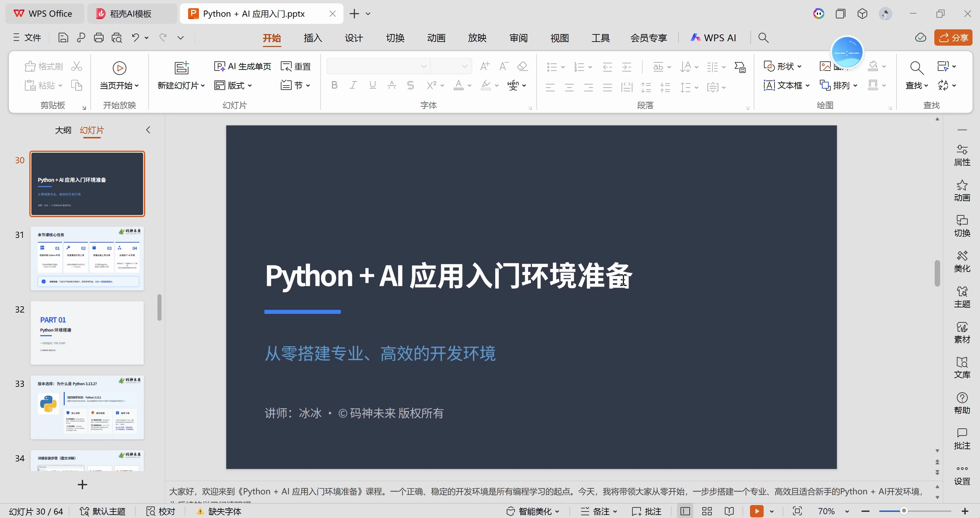Increase font size with A+ icon

tap(485, 66)
